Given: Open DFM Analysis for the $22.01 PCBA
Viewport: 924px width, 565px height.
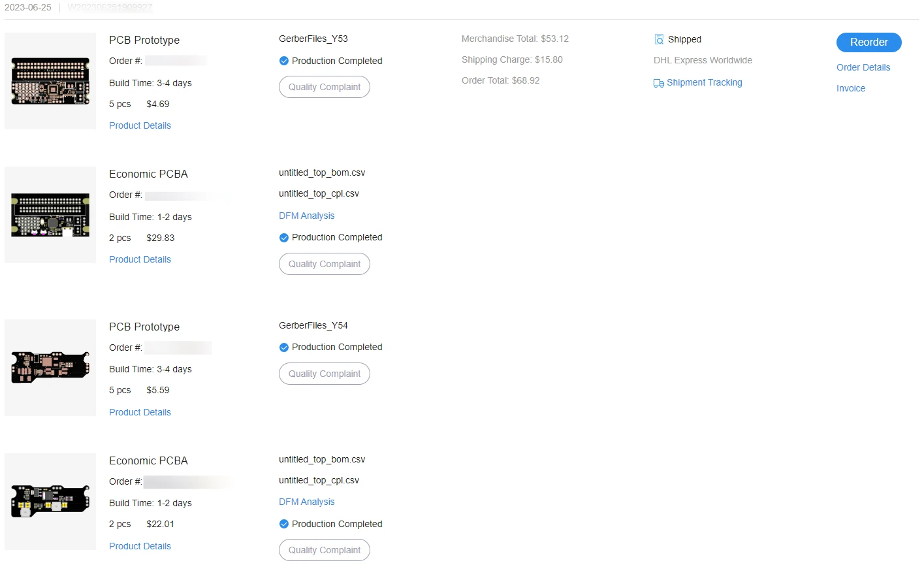Looking at the screenshot, I should [x=306, y=502].
